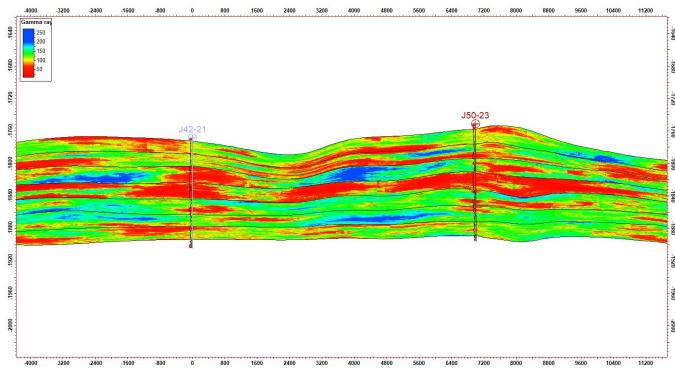The width and height of the screenshot is (675, 369).
Task: Click the legend value 200
Action: point(41,42)
